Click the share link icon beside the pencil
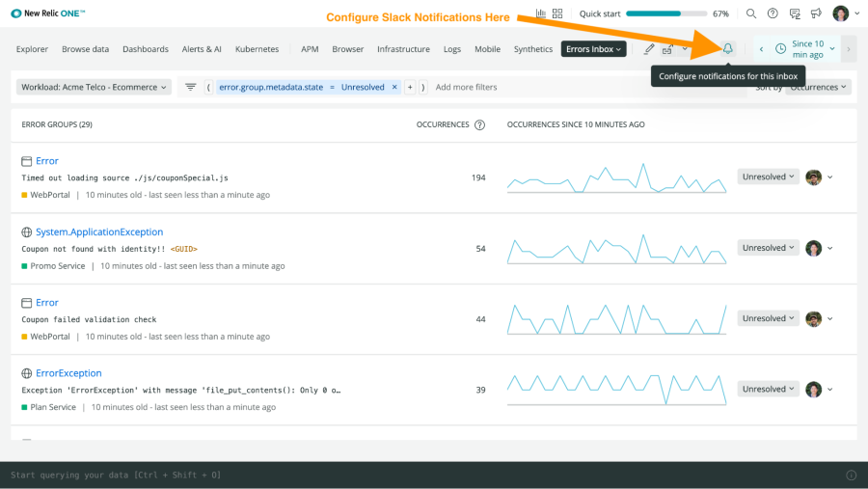Image resolution: width=868 pixels, height=489 pixels. (667, 49)
